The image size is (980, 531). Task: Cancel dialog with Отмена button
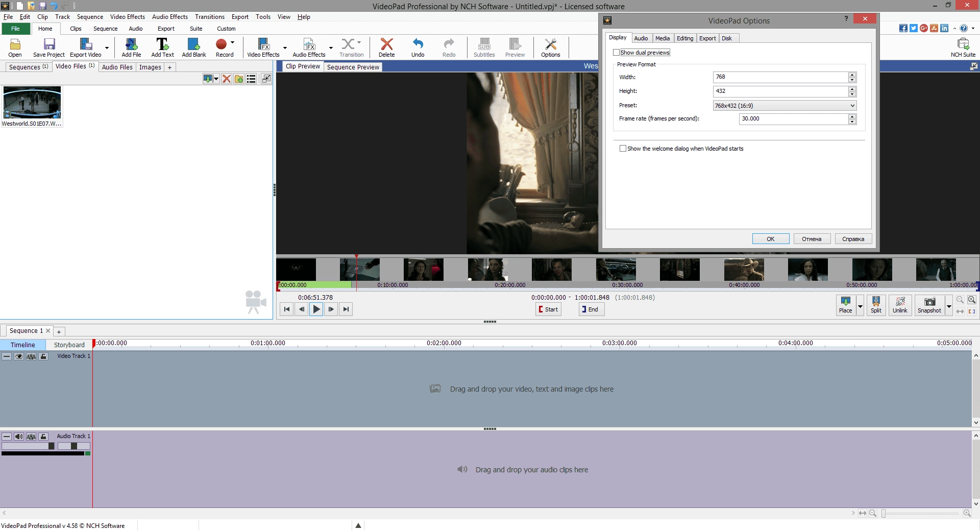point(812,239)
